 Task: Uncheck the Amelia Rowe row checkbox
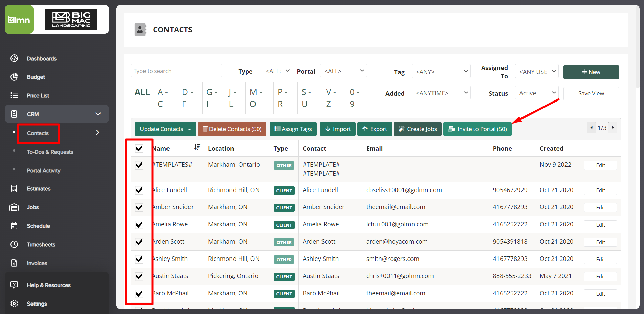point(139,225)
